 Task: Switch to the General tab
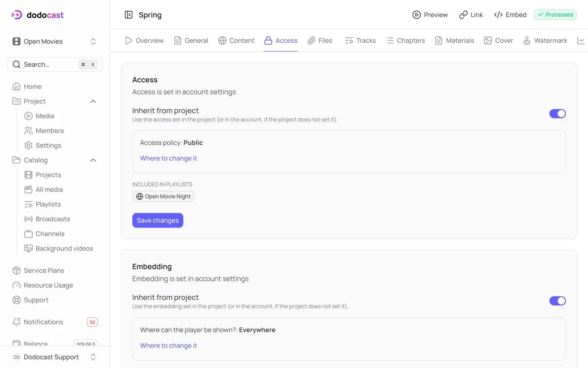[191, 40]
